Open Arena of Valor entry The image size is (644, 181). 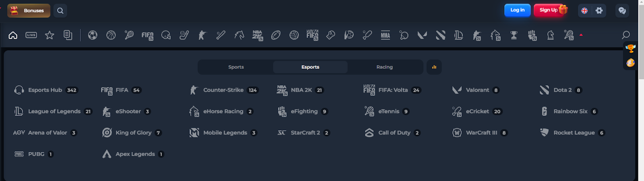pos(45,133)
